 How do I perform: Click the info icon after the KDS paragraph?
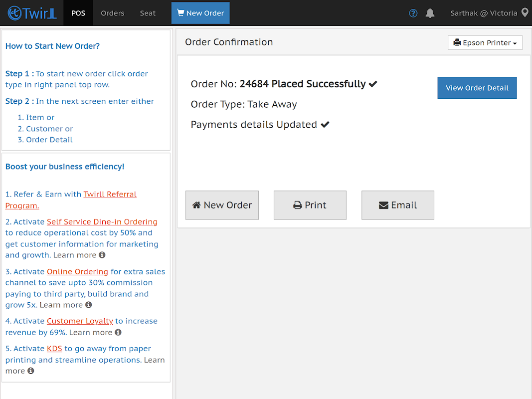click(31, 371)
